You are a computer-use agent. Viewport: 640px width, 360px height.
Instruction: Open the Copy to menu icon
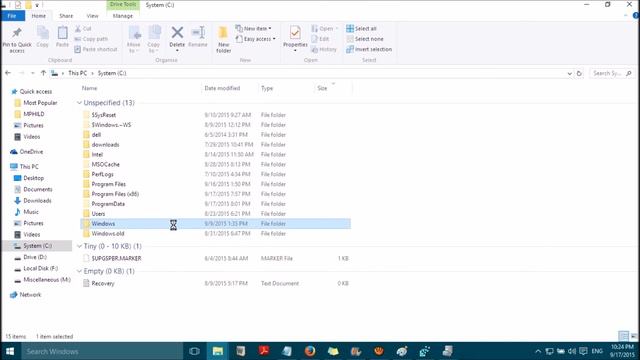click(x=154, y=33)
